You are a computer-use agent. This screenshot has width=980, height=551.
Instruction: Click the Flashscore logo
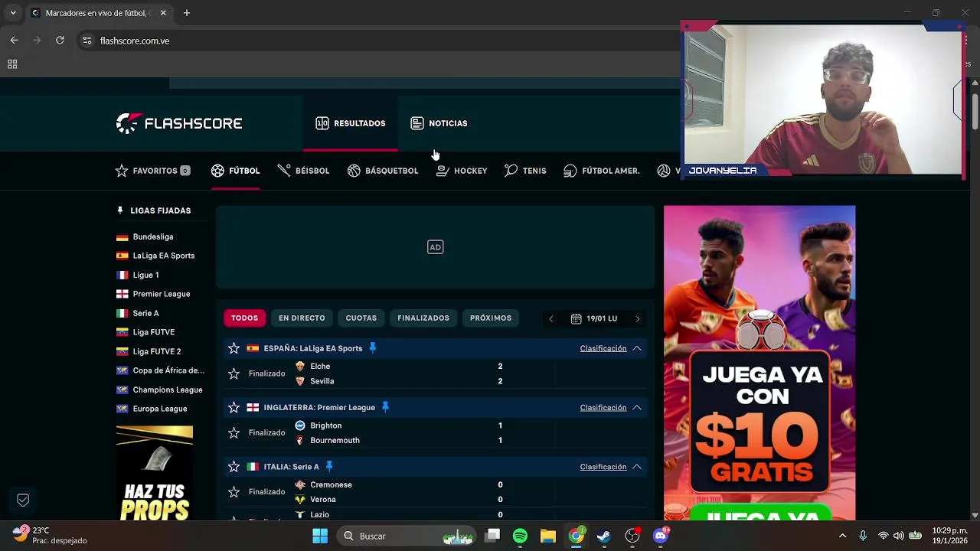tap(179, 123)
